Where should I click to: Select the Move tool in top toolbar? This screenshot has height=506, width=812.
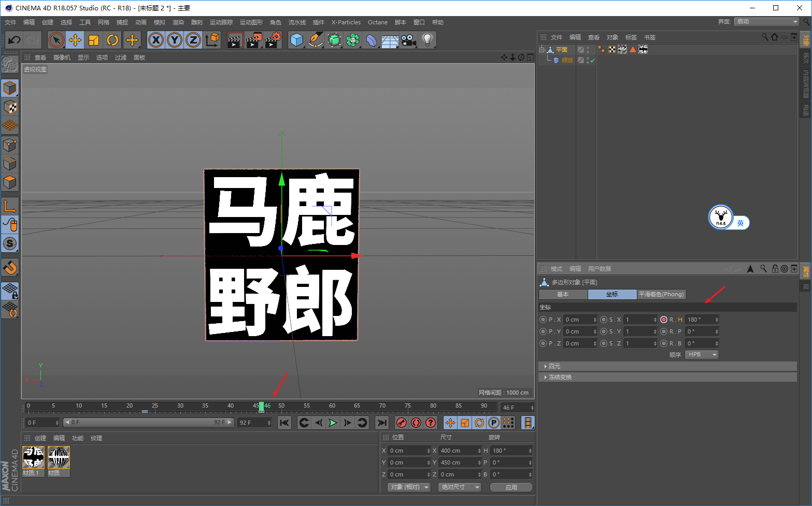pyautogui.click(x=75, y=40)
